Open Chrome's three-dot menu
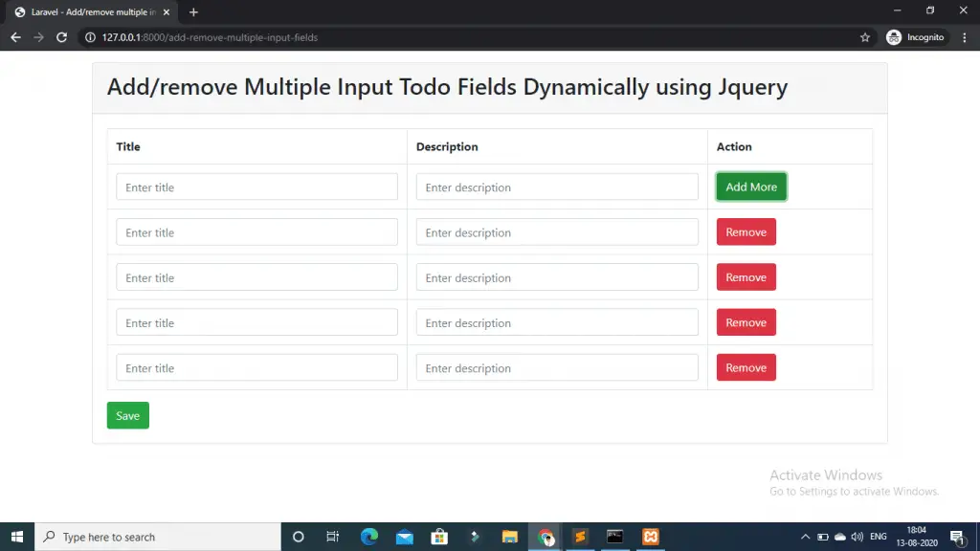This screenshot has width=980, height=551. tap(964, 37)
